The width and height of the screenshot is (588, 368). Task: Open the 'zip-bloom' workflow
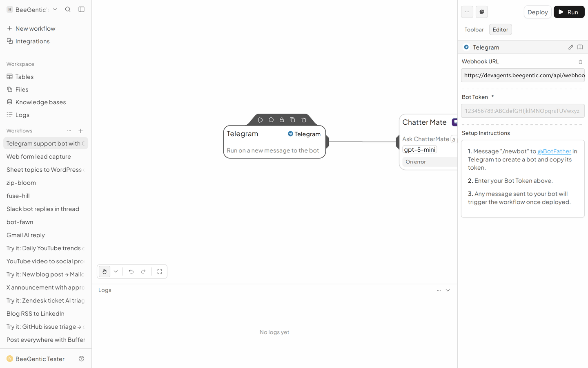pyautogui.click(x=46, y=183)
